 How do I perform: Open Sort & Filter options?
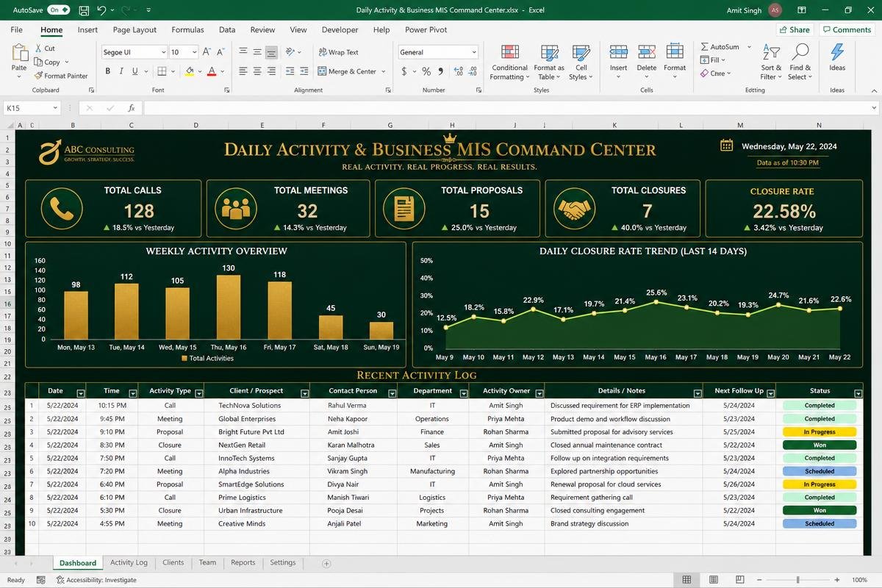tap(771, 62)
